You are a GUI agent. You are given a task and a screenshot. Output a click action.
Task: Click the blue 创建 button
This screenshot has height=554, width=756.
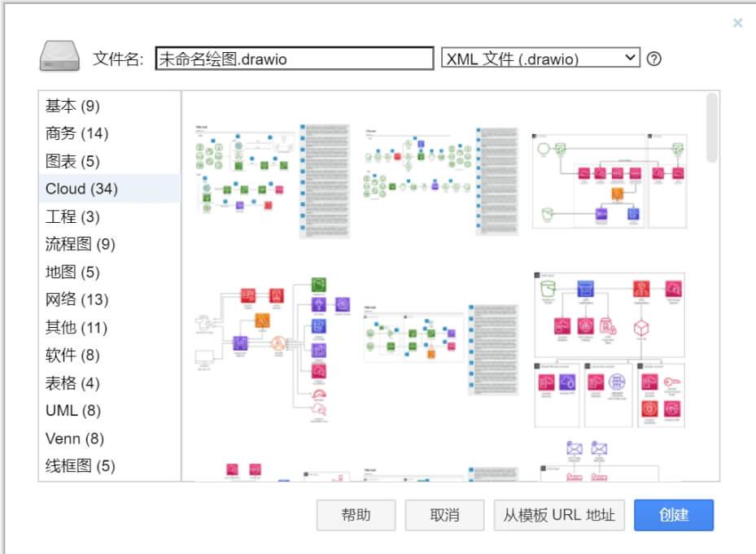[673, 514]
